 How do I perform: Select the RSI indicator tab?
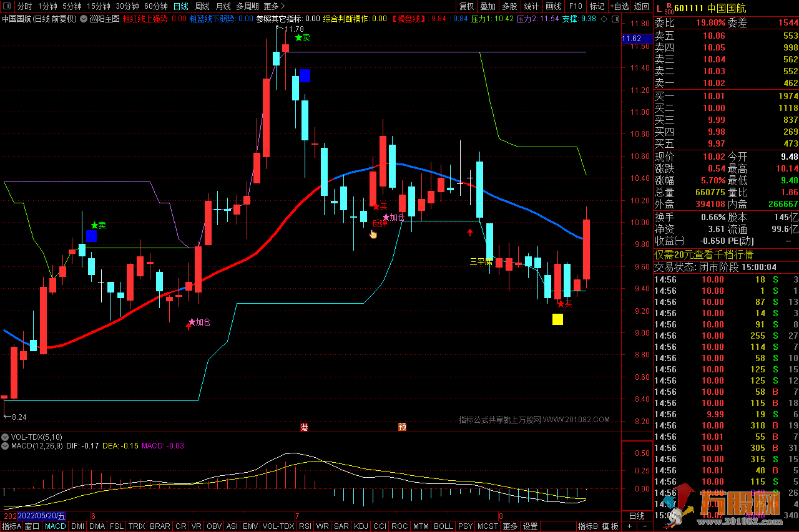pyautogui.click(x=305, y=526)
